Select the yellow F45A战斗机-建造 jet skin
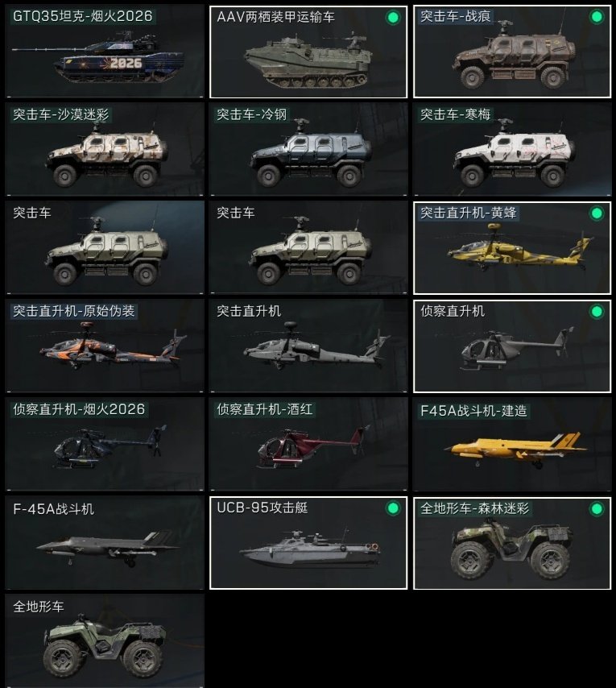Screen dimensions: 616x688 pos(512,444)
